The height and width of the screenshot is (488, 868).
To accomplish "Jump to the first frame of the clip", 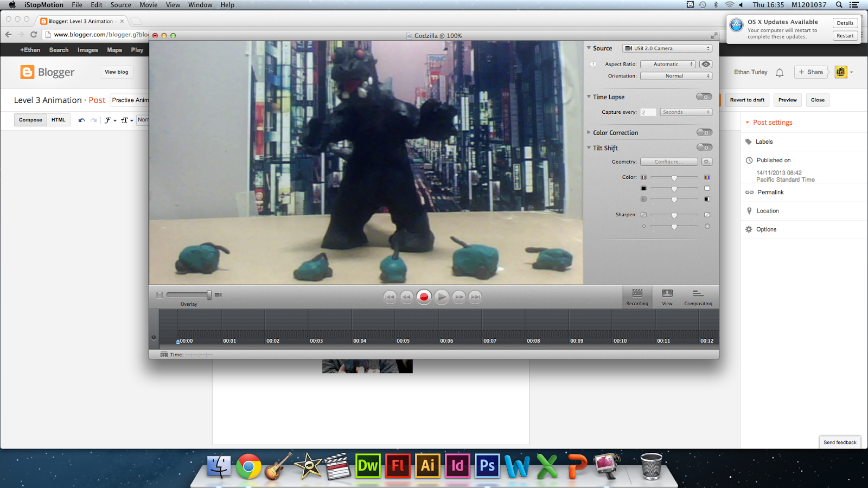I will (390, 297).
